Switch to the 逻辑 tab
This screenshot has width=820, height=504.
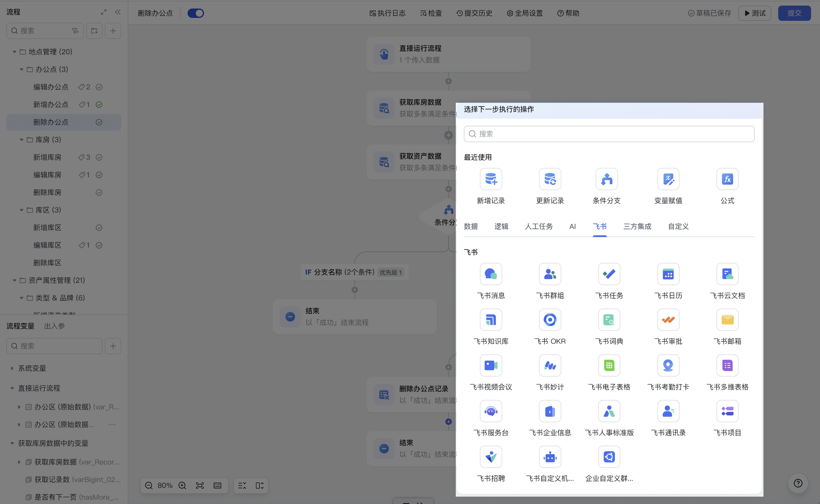tap(501, 226)
